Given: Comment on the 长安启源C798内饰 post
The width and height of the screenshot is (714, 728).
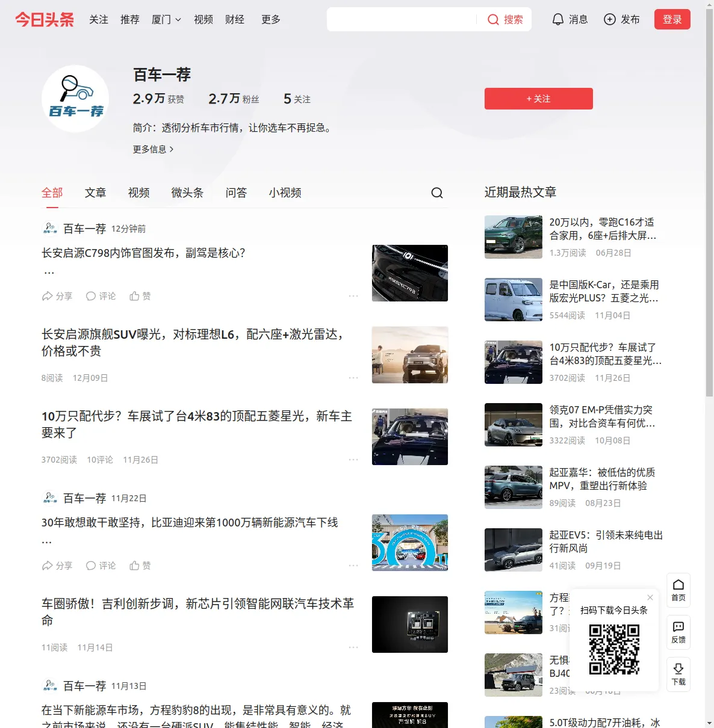Looking at the screenshot, I should [101, 296].
